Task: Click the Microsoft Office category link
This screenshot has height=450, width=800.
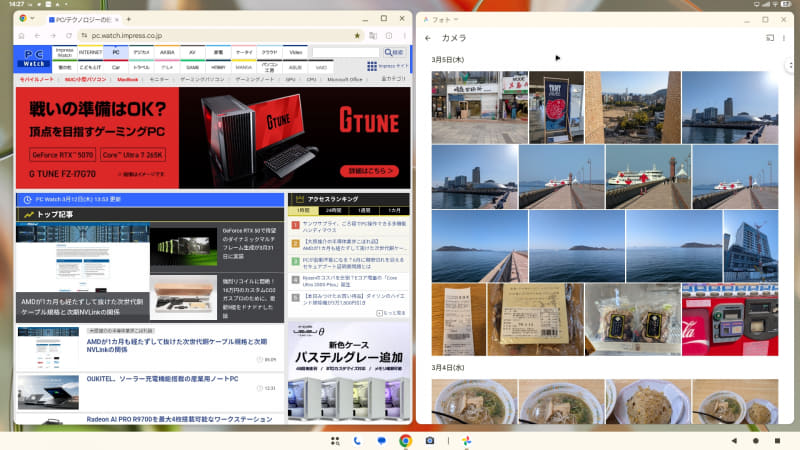Action: (x=345, y=80)
